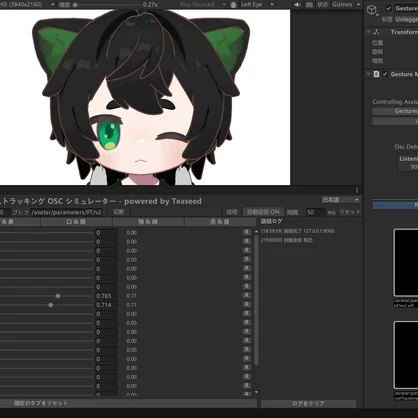Viewport: 418px width, 418px height.
Task: Open the resolution (3840x2160) dropdown
Action: pyautogui.click(x=27, y=5)
